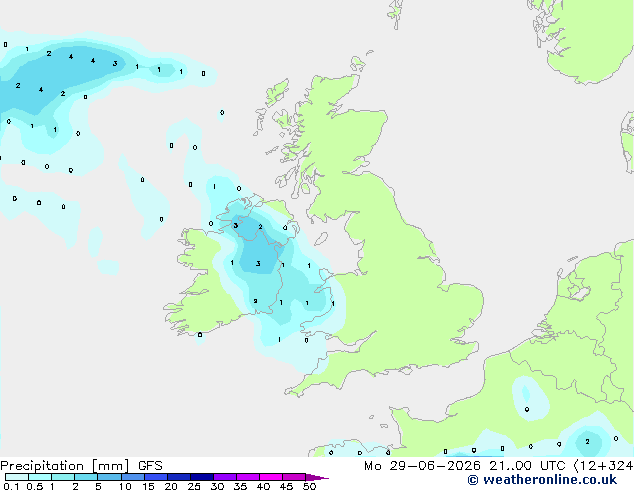Click the legend scale label "0.1"
The width and height of the screenshot is (634, 490).
(x=11, y=486)
